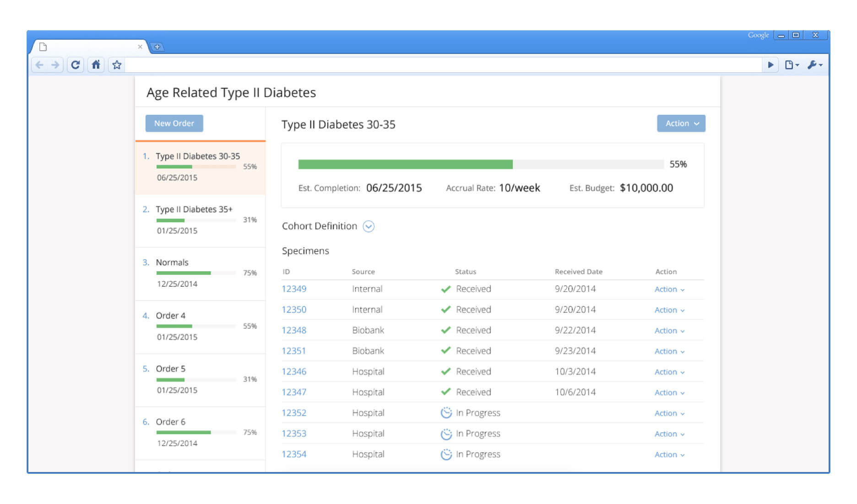Click the 55% green progress bar

405,165
